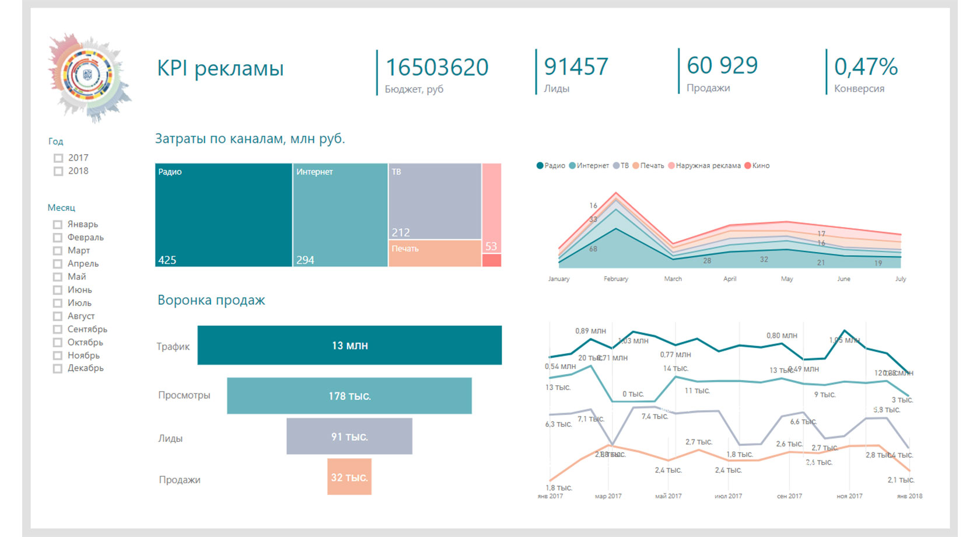Click the KPI рекламы title
The image size is (980, 537).
220,68
